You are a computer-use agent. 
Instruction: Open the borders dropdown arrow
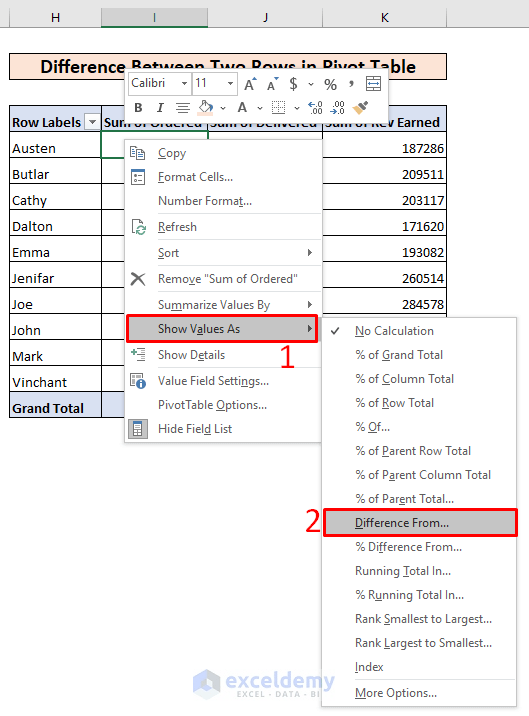point(297,108)
